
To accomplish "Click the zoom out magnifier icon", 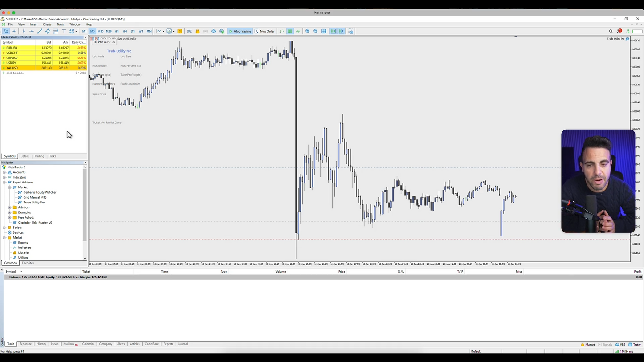I will coord(316,31).
